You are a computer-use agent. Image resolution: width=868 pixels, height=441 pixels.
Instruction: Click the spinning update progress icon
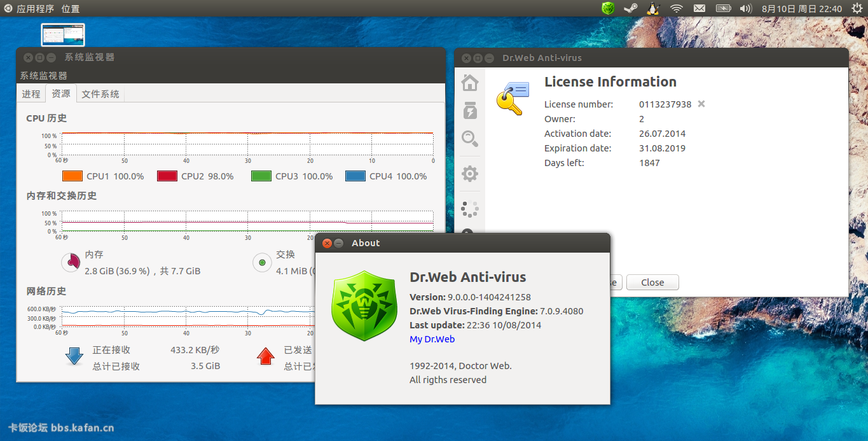(x=470, y=209)
